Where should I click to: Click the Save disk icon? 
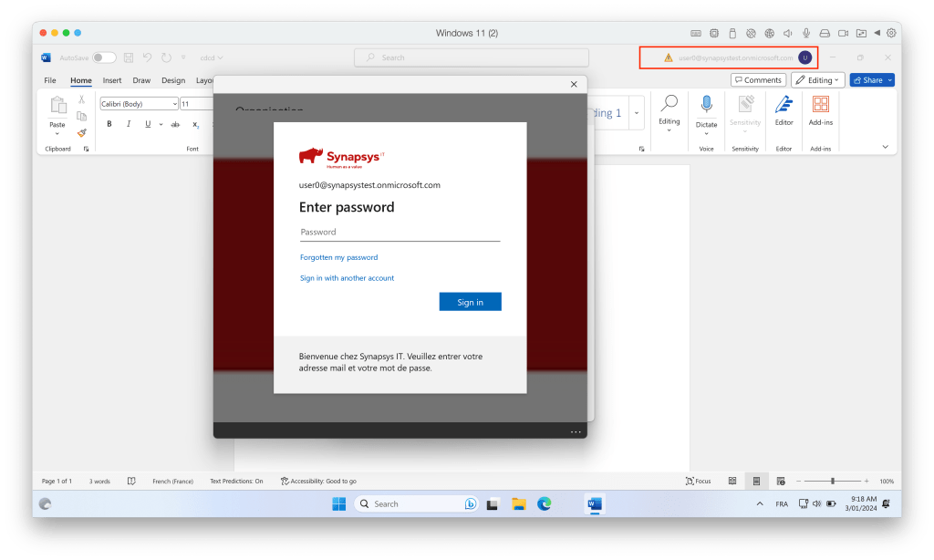tap(129, 57)
